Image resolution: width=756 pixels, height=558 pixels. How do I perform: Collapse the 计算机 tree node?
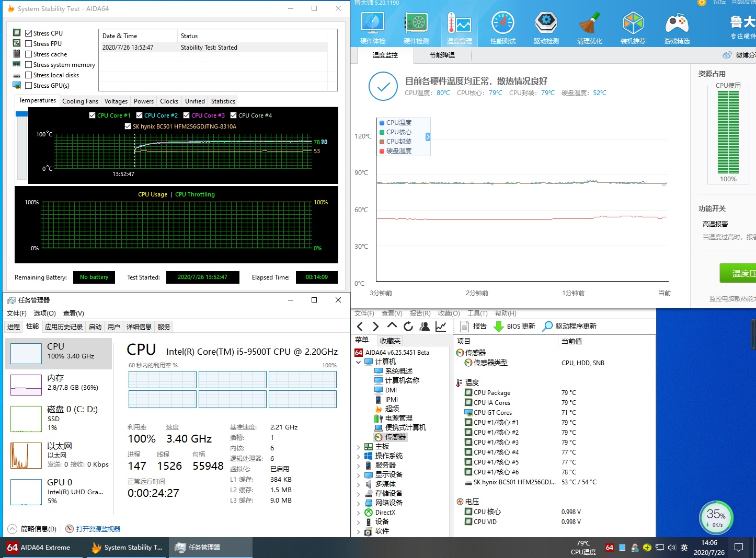pyautogui.click(x=359, y=361)
